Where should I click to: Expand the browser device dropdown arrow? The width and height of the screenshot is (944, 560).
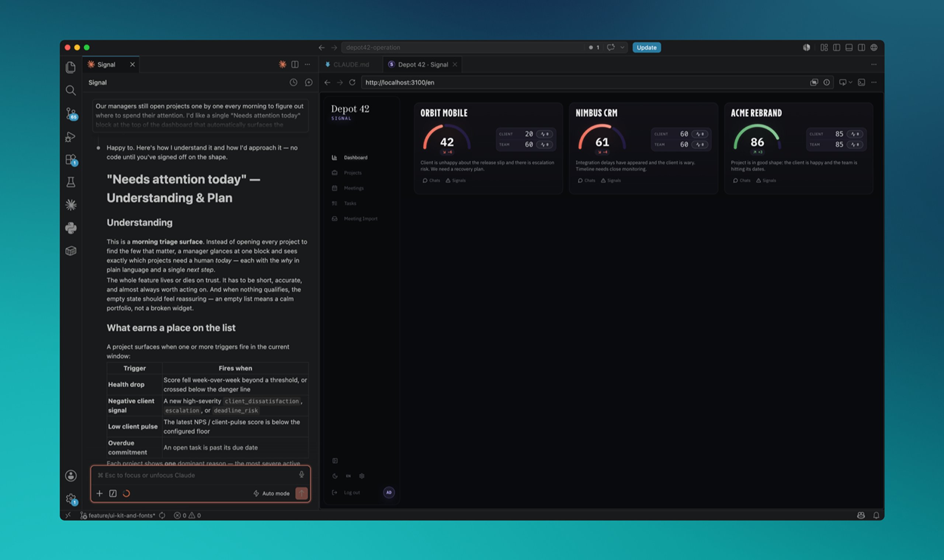[x=850, y=82]
